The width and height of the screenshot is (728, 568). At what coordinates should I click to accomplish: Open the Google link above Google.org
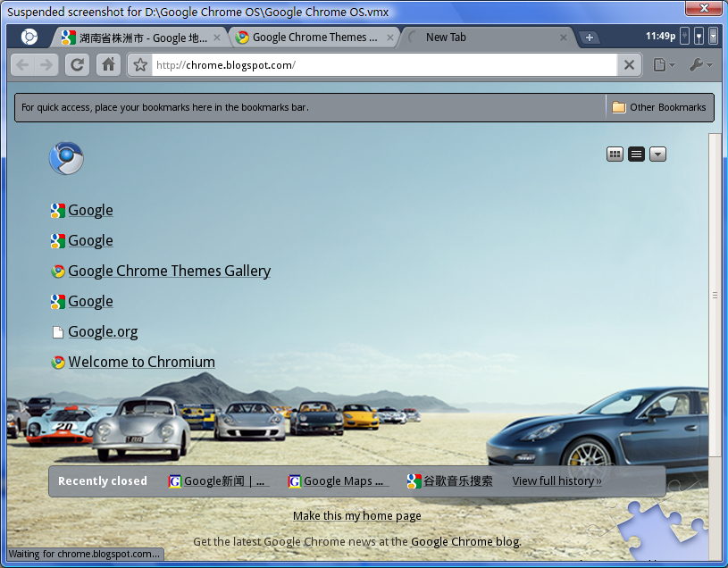[x=90, y=302]
